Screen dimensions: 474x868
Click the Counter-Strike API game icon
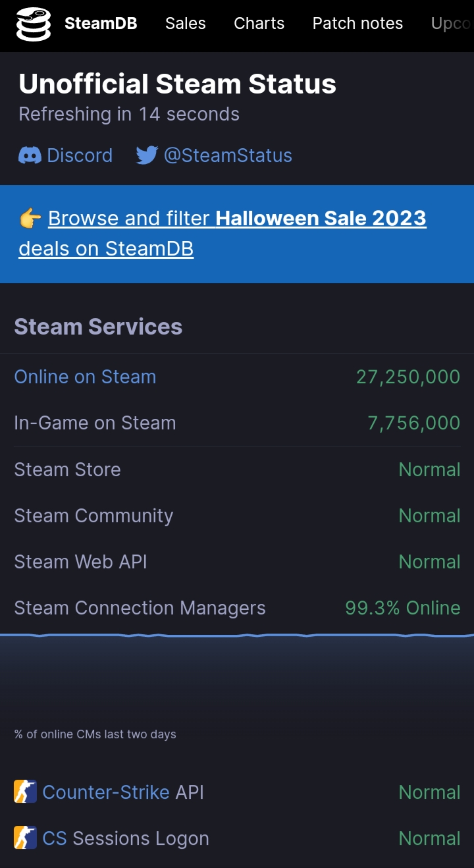pyautogui.click(x=25, y=792)
